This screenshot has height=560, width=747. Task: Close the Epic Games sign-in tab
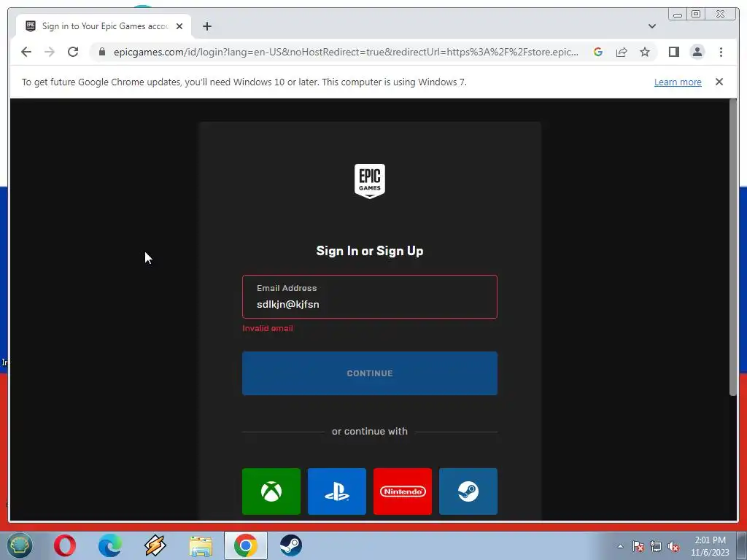click(x=179, y=26)
